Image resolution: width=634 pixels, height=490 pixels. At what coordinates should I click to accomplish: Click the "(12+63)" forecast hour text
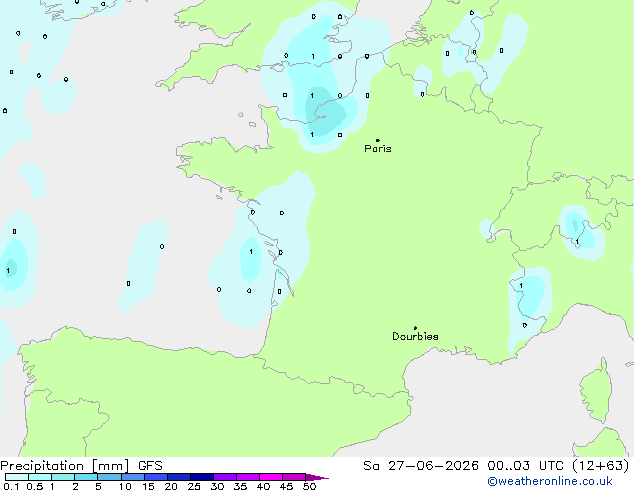point(601,466)
